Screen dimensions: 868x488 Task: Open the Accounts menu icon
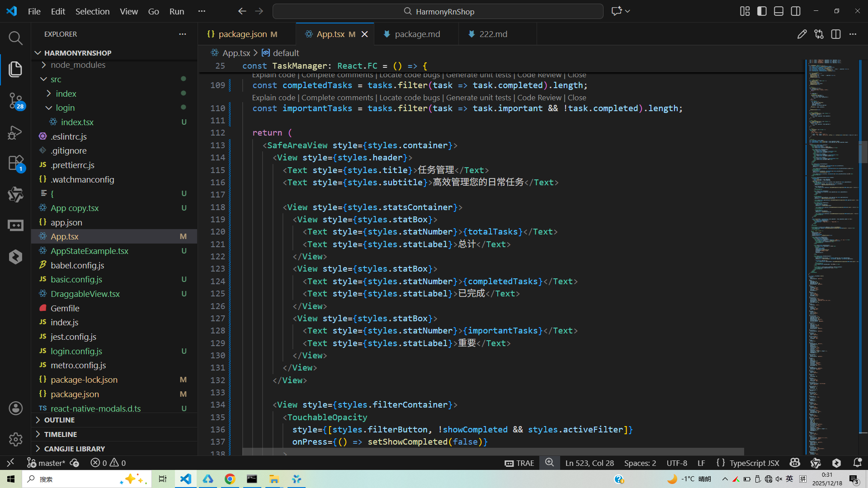[x=15, y=408]
